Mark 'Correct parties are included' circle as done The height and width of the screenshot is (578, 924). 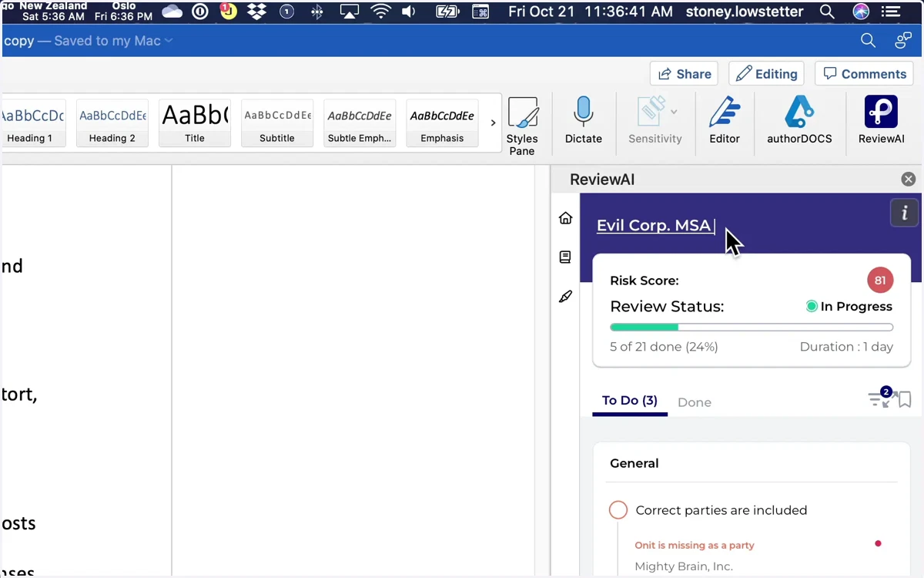tap(618, 510)
